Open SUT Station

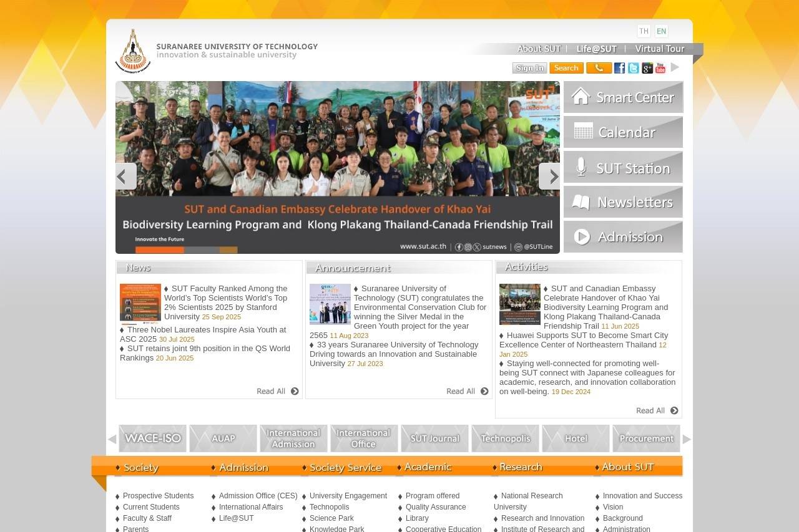click(623, 167)
